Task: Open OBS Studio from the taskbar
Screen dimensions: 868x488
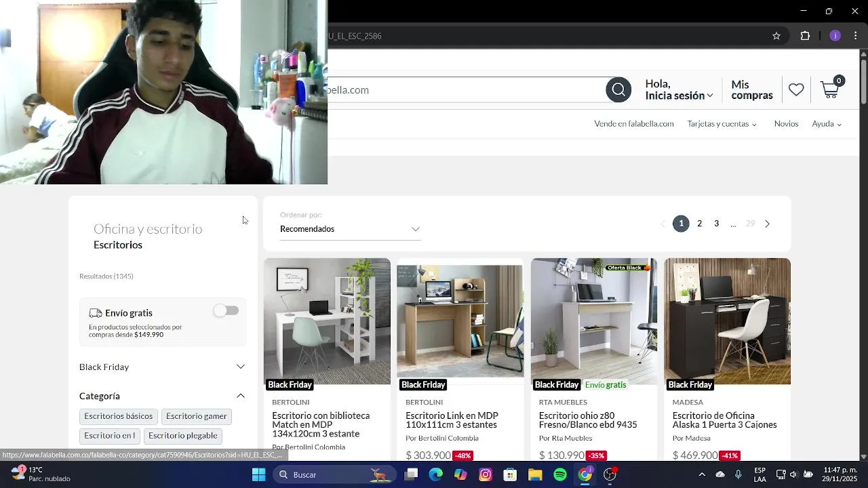Action: (x=610, y=474)
